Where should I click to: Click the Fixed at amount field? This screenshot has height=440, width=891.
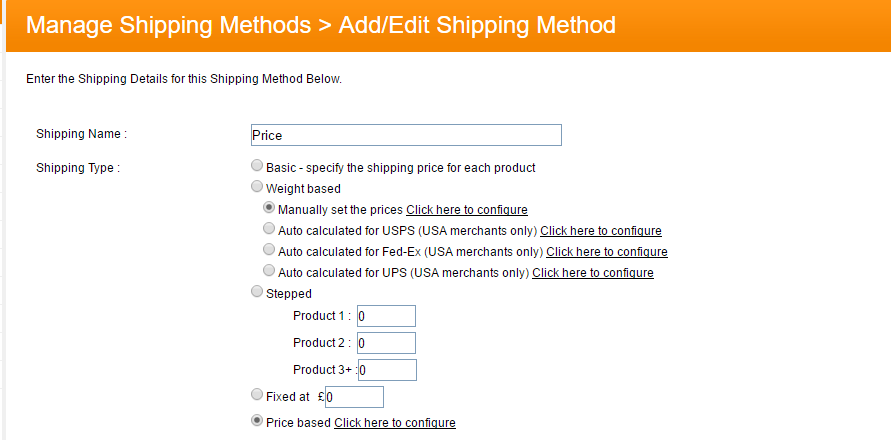point(354,397)
